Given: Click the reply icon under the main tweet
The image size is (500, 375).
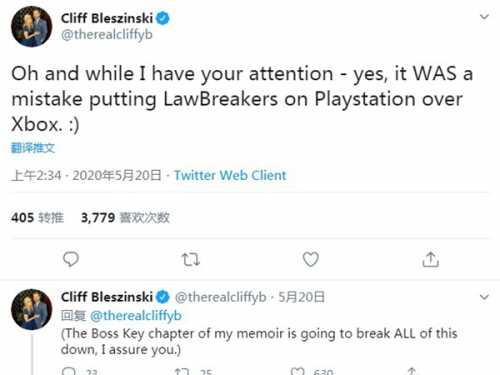Looking at the screenshot, I should (x=71, y=259).
